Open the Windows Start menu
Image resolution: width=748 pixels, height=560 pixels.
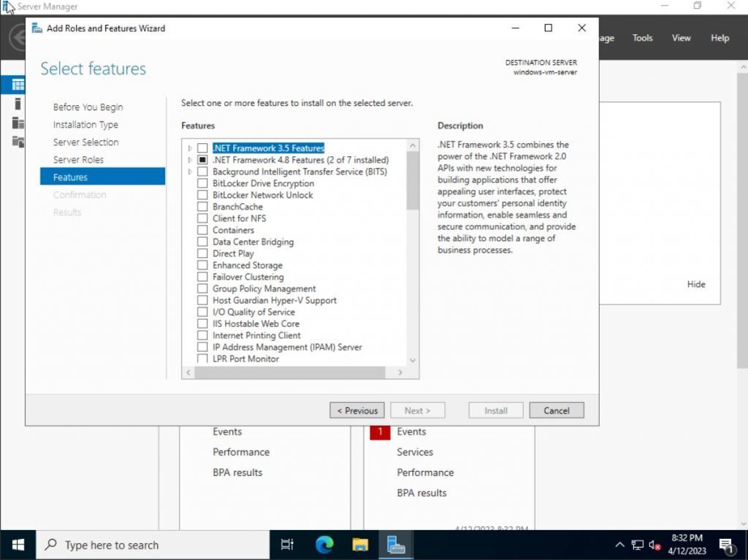tap(18, 544)
